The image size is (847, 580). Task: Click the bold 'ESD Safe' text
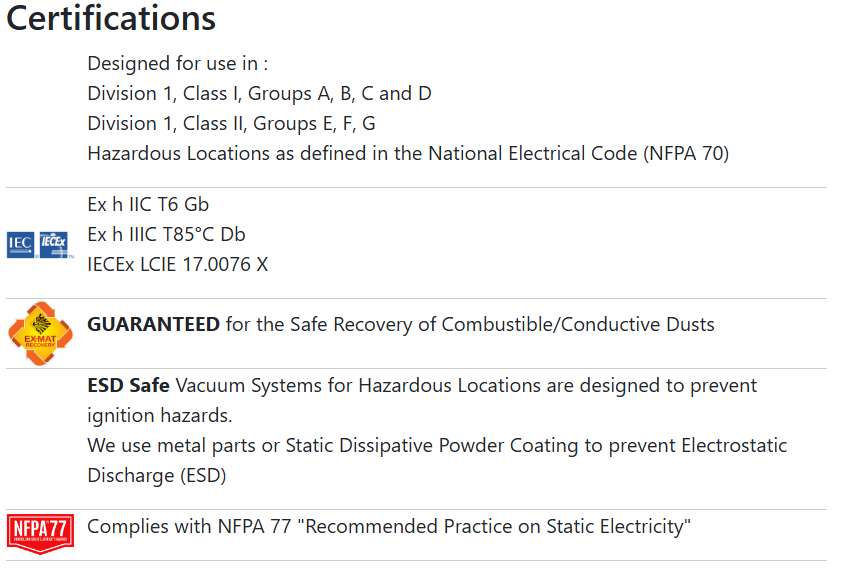[x=129, y=386]
